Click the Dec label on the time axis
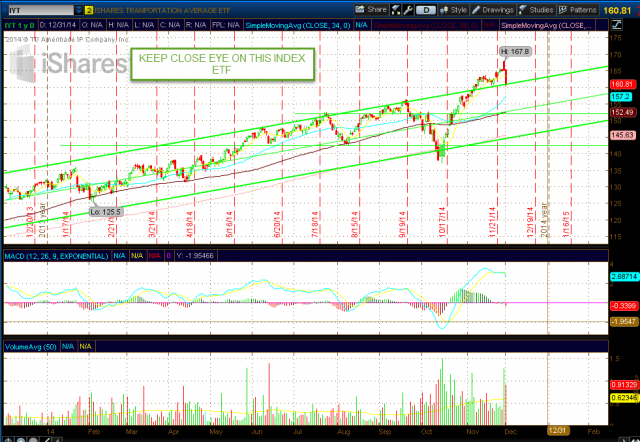The width and height of the screenshot is (640, 442). (511, 431)
